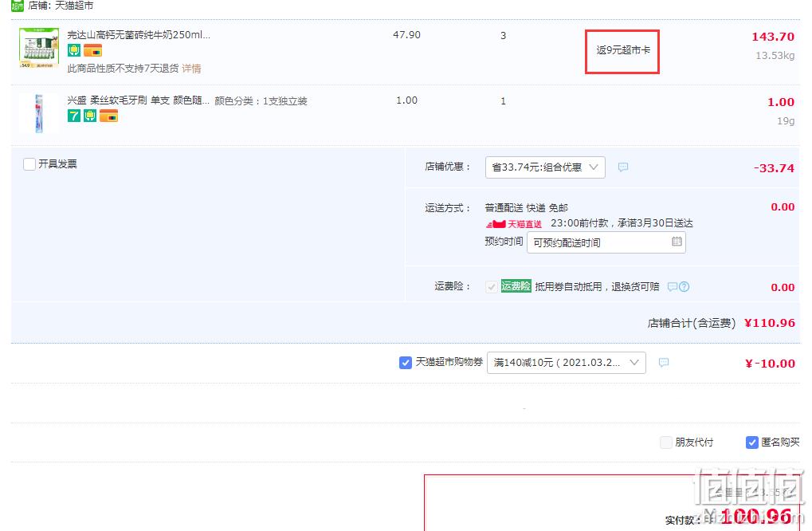Click the ¥-10.00 coupon deduction amount
This screenshot has height=531, width=812.
pyautogui.click(x=770, y=363)
